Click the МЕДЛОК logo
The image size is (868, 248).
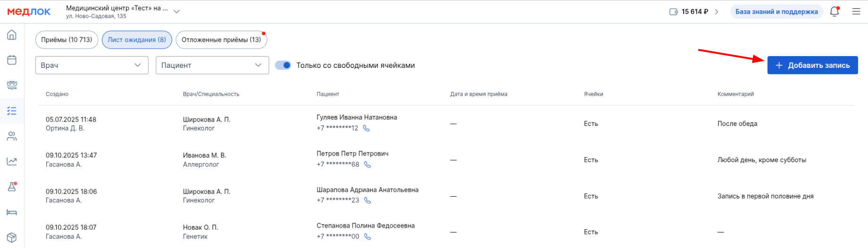point(29,12)
